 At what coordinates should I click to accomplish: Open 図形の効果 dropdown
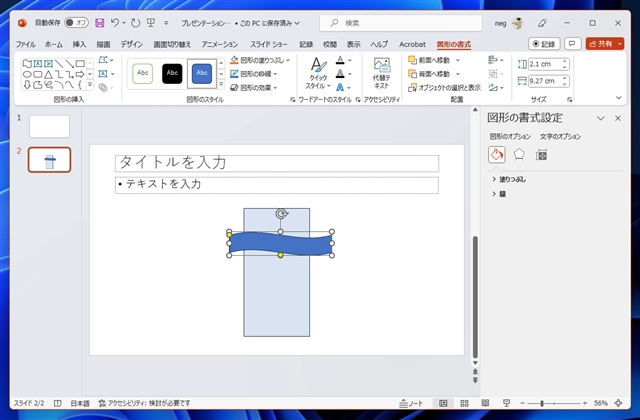click(254, 87)
